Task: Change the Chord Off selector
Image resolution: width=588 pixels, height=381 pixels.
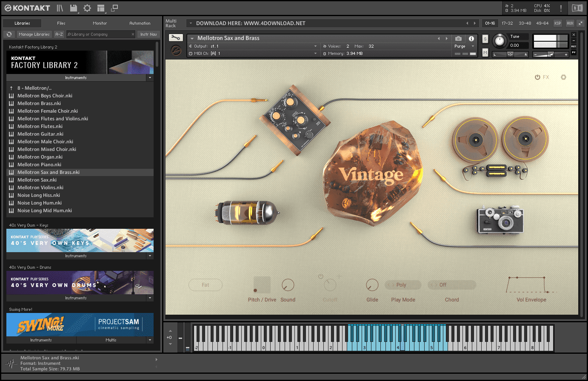Action: click(452, 285)
